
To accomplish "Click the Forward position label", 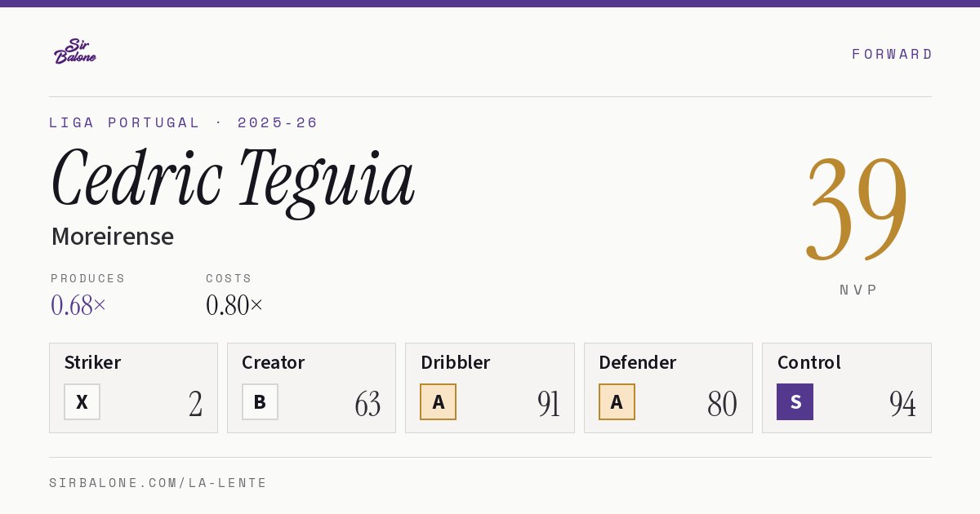I will [892, 54].
